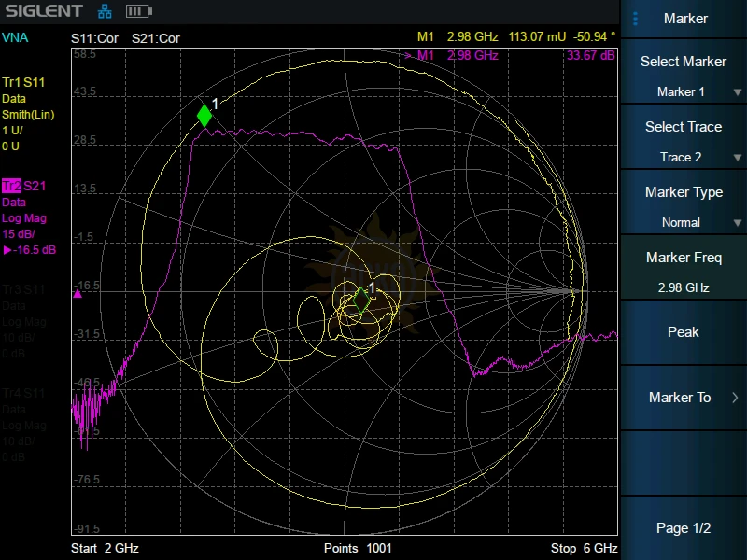
Task: Select the marker 1 diamond near Smith chart center
Action: [x=361, y=301]
